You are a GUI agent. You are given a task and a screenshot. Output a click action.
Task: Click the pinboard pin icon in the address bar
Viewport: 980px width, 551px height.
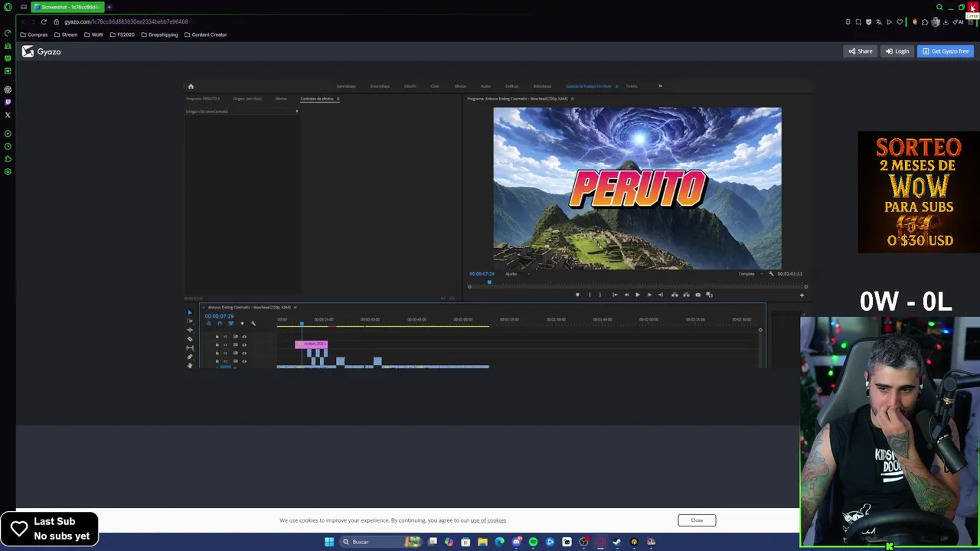click(848, 21)
